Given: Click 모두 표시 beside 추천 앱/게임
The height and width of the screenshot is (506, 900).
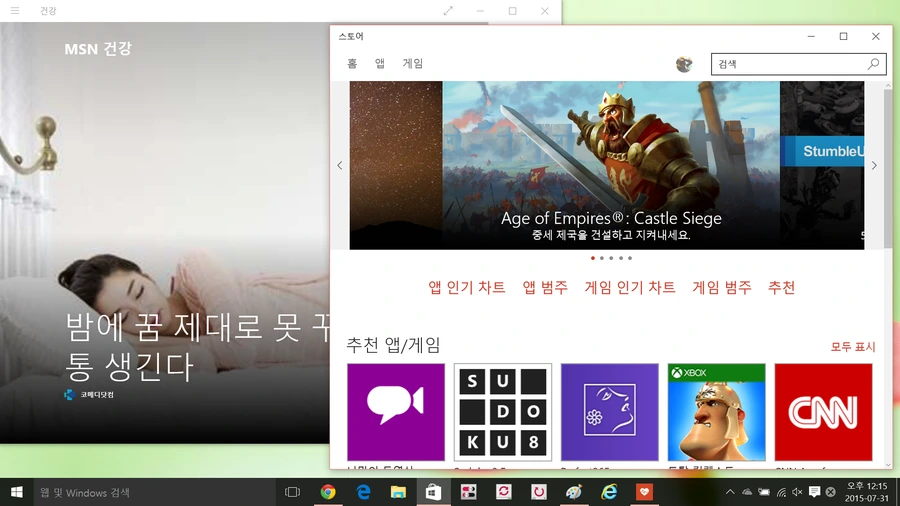Looking at the screenshot, I should pos(853,347).
